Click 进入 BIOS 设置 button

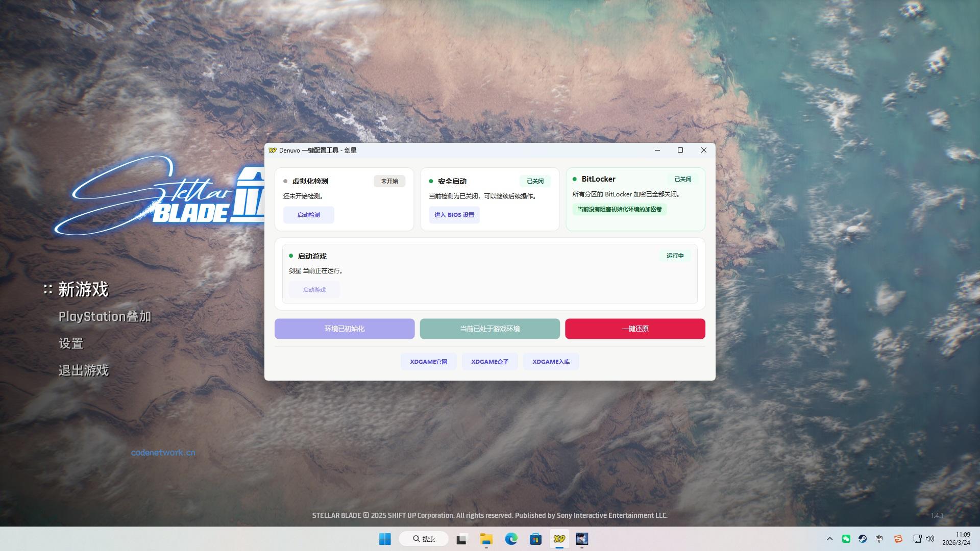click(454, 215)
